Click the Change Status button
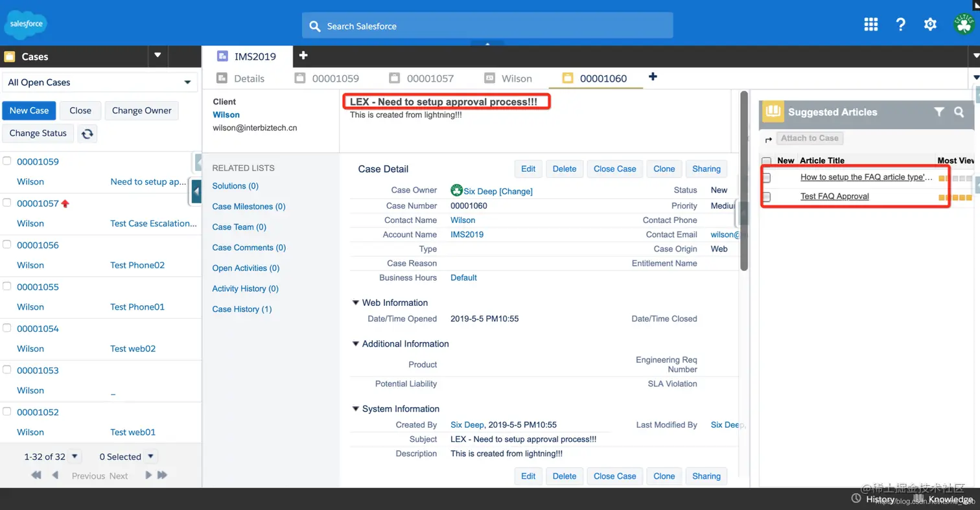Image resolution: width=980 pixels, height=510 pixels. pos(38,133)
